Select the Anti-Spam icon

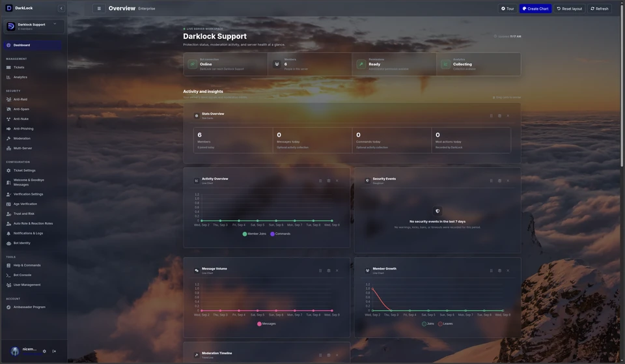[x=8, y=109]
